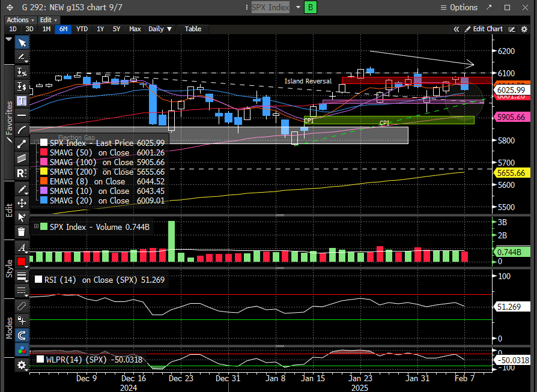Open the line thickness selector
Image resolution: width=537 pixels, height=392 pixels.
tap(22, 276)
